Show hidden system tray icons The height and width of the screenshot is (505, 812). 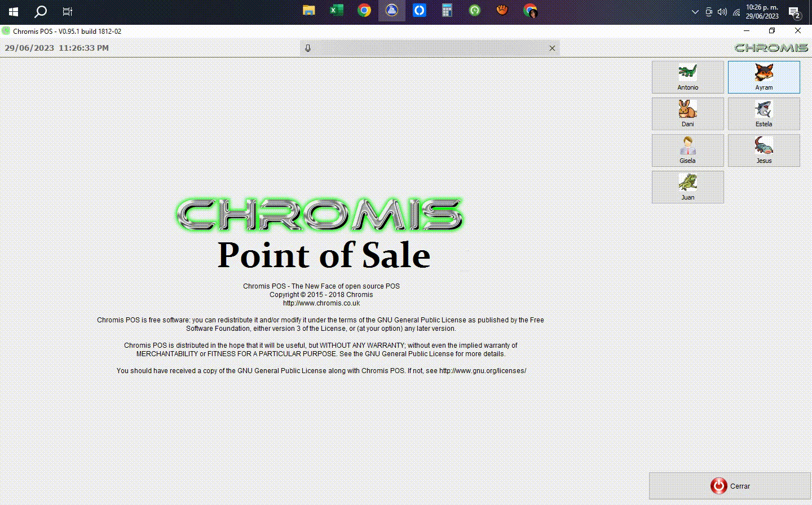pos(695,12)
